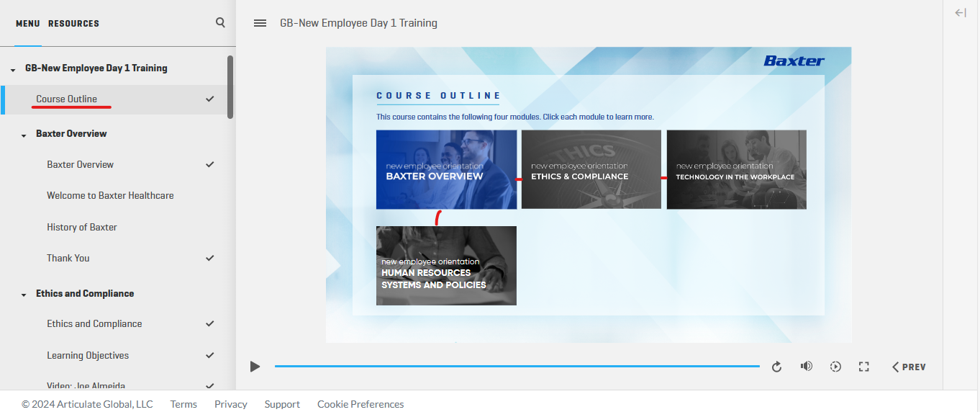Collapse GB-New Employee Day 1 Training tree
The height and width of the screenshot is (412, 980).
click(13, 69)
